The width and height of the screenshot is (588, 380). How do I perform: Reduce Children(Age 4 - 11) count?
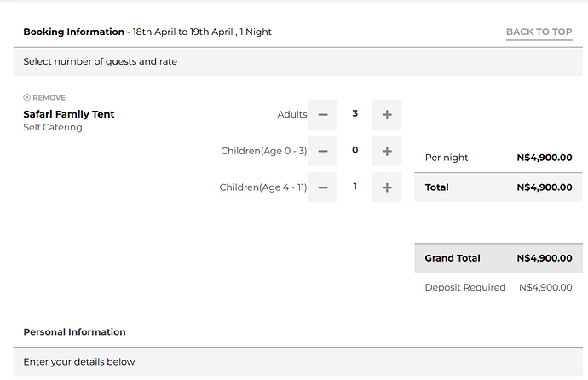[x=322, y=187]
